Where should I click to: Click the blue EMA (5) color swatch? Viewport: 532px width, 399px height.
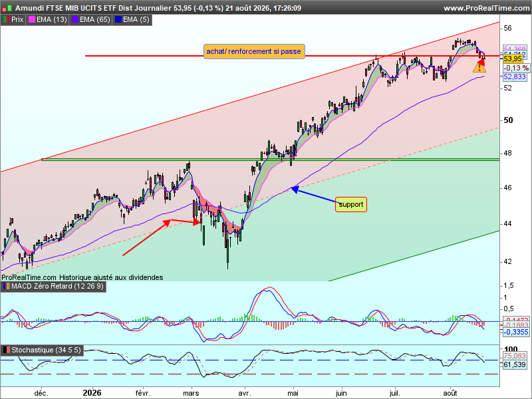coord(118,20)
